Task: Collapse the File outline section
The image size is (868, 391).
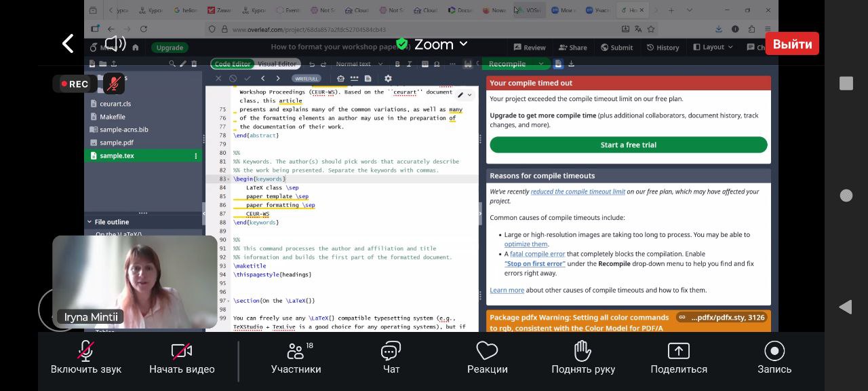Action: click(x=89, y=222)
